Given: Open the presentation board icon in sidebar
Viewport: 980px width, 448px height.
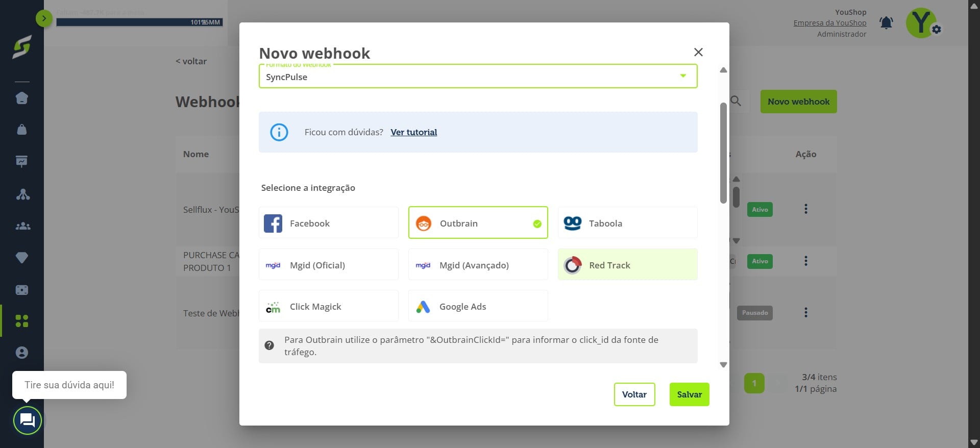Looking at the screenshot, I should tap(22, 161).
